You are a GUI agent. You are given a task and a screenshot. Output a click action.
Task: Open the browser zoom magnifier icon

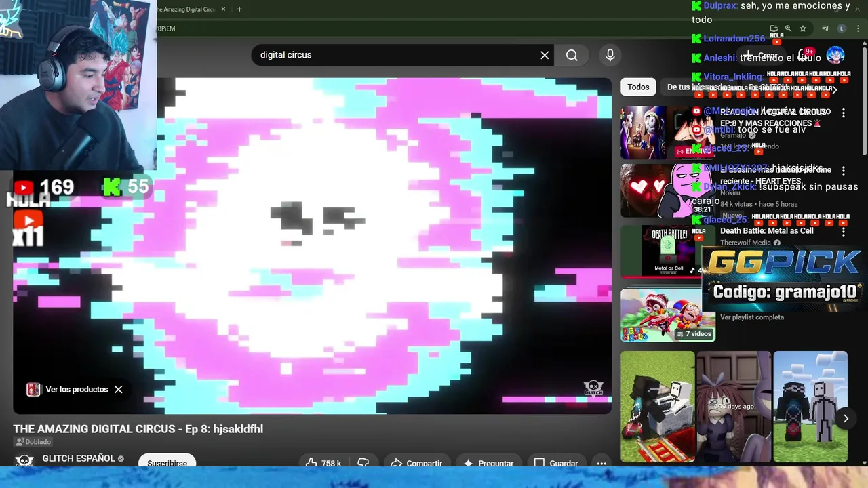click(x=788, y=28)
